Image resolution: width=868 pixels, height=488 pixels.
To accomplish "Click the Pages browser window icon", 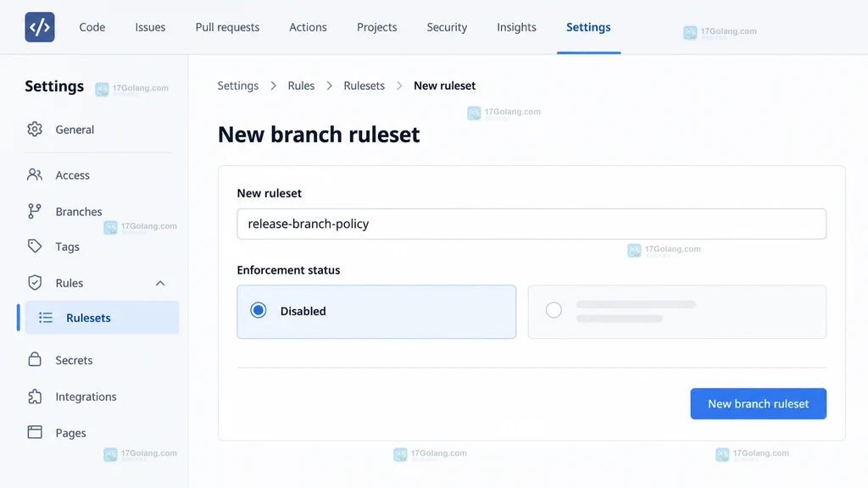I will 35,432.
